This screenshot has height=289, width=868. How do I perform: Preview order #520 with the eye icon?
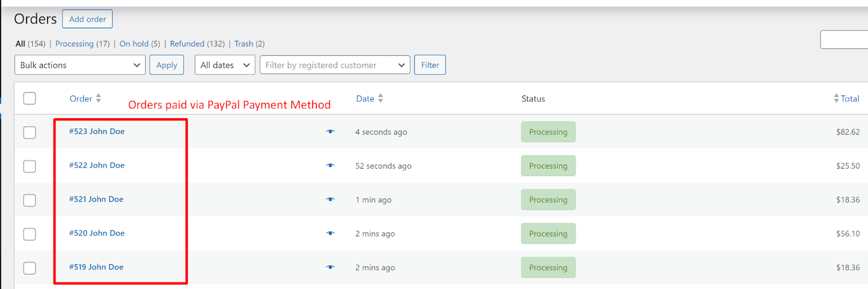point(330,233)
